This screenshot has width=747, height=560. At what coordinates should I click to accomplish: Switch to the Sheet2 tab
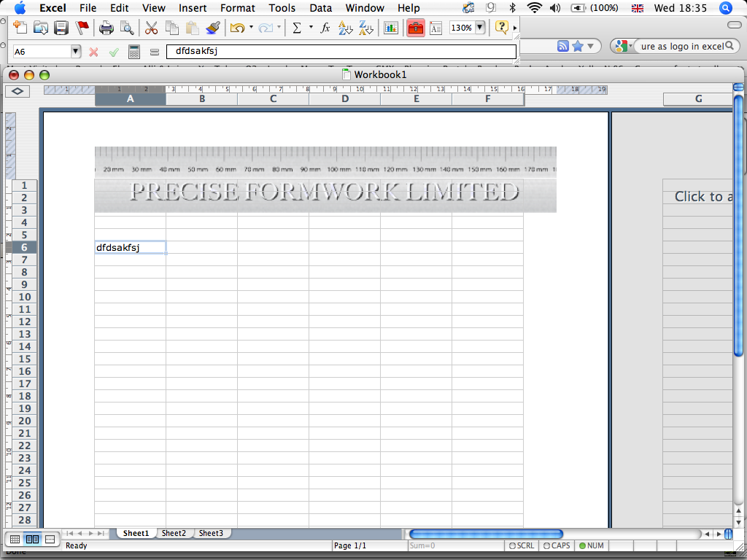point(174,533)
